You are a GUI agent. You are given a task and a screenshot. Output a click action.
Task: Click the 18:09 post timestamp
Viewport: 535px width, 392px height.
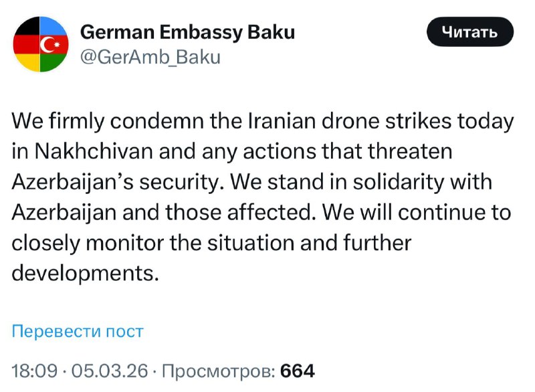coord(35,370)
